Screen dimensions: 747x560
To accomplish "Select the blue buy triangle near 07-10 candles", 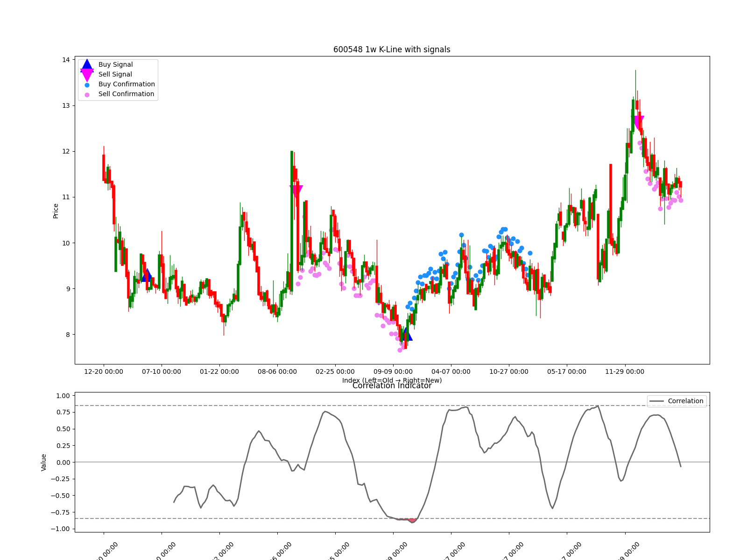I will 147,275.
